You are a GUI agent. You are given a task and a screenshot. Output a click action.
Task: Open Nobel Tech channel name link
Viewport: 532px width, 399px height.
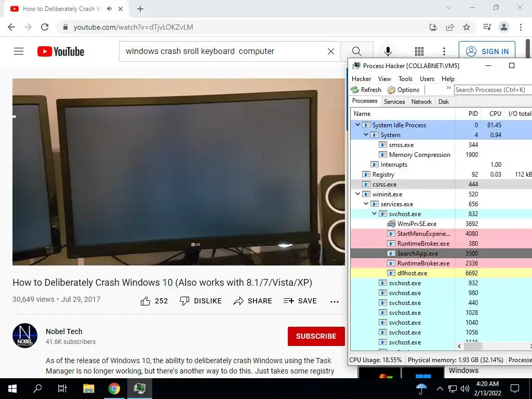click(64, 331)
